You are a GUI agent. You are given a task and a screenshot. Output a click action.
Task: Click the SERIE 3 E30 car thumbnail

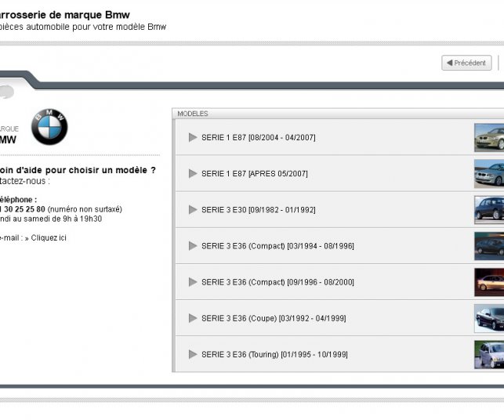[489, 210]
